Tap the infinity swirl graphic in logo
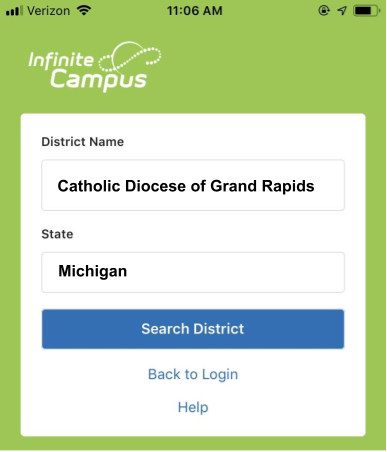Image resolution: width=387 pixels, height=452 pixels. coord(130,56)
